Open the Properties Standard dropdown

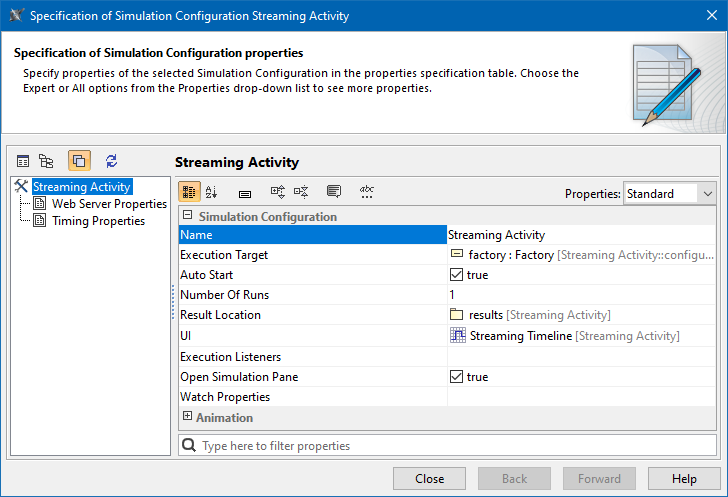(669, 193)
